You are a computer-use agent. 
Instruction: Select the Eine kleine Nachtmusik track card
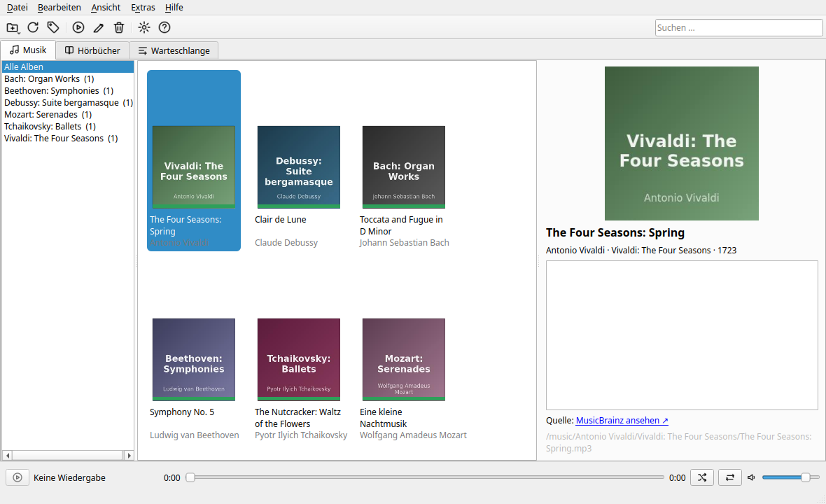[404, 353]
